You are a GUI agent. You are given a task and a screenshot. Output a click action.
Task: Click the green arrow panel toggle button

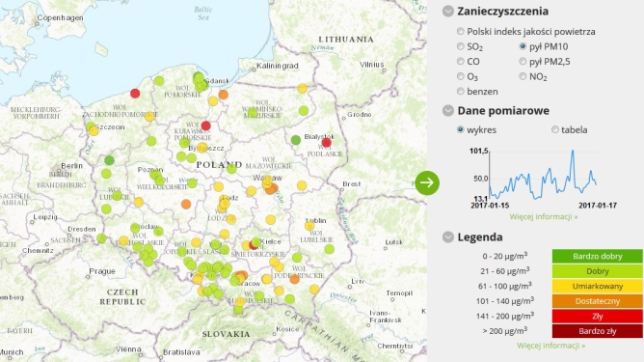[427, 182]
